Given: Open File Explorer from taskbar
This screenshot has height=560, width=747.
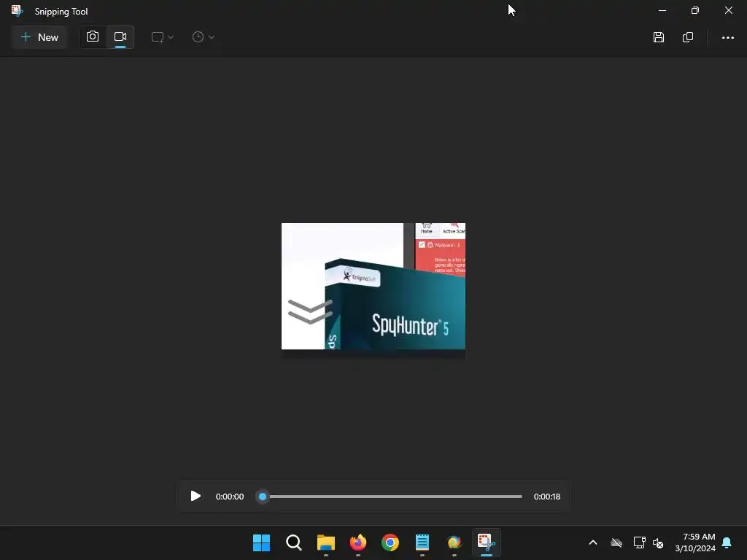Looking at the screenshot, I should point(326,542).
